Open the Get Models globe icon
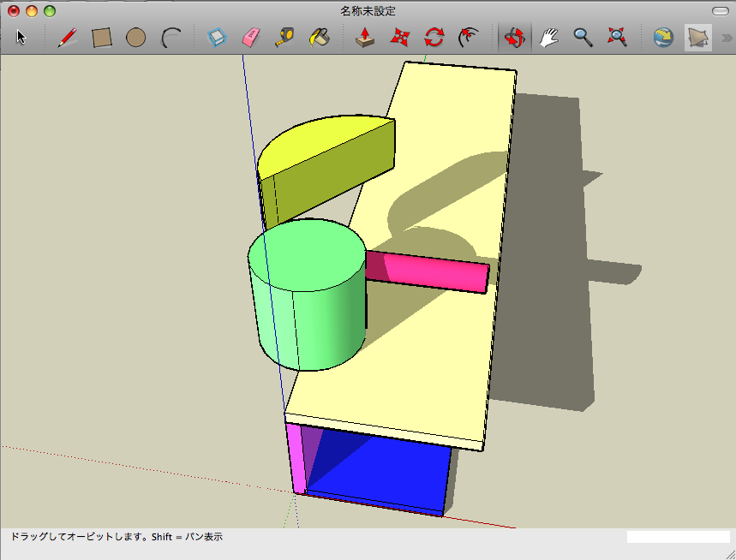This screenshot has height=560, width=736. click(664, 38)
